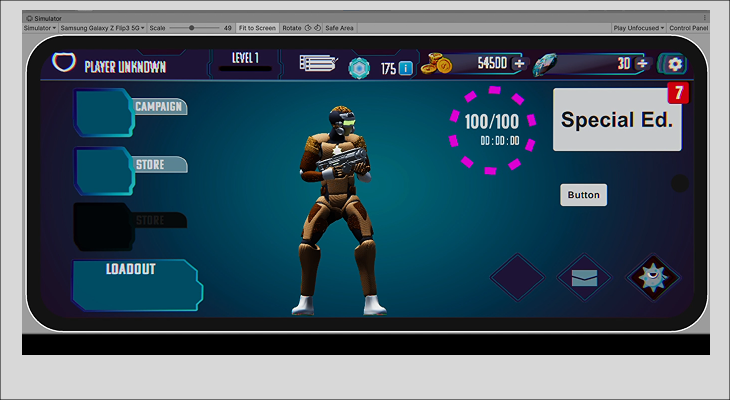The height and width of the screenshot is (400, 730).
Task: Open the Simulator window options kebab menu
Action: (x=704, y=18)
